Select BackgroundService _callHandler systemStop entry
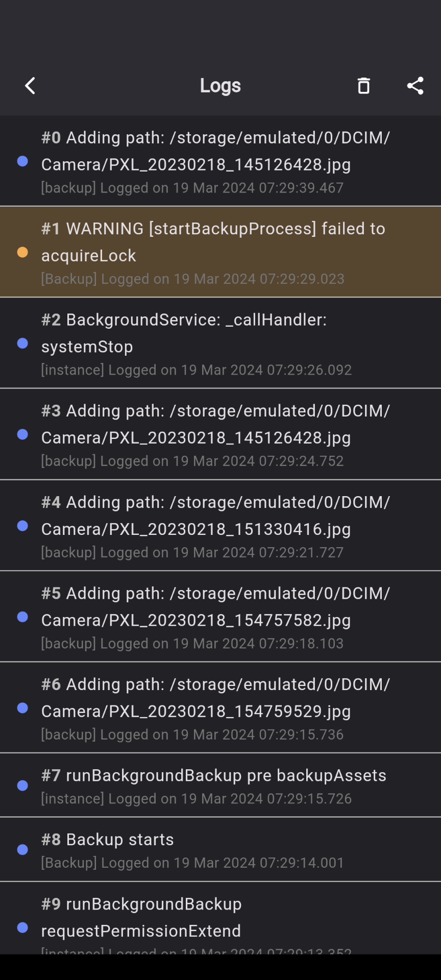This screenshot has height=980, width=441. tap(219, 343)
